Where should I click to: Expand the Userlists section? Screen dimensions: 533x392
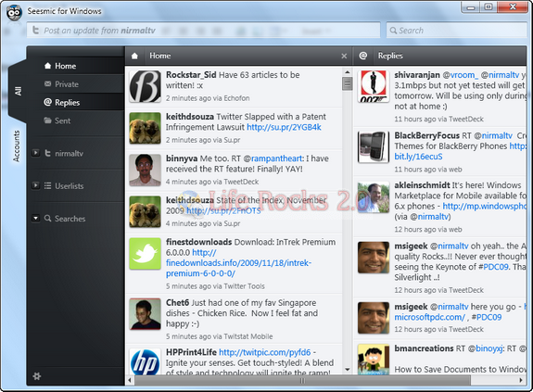pos(36,185)
